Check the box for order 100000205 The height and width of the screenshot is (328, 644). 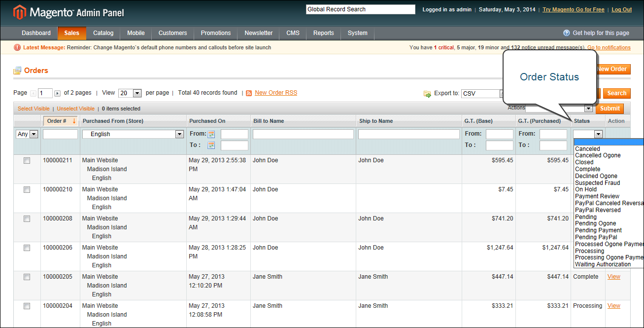27,277
